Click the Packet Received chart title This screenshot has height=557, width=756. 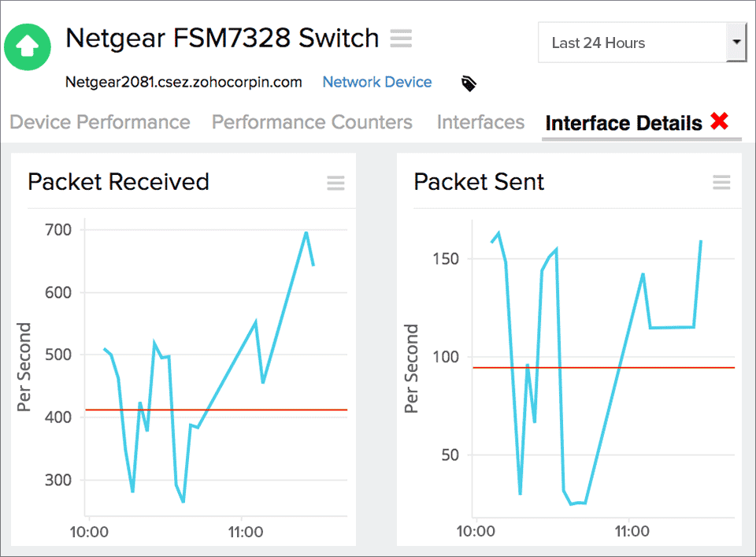[118, 182]
